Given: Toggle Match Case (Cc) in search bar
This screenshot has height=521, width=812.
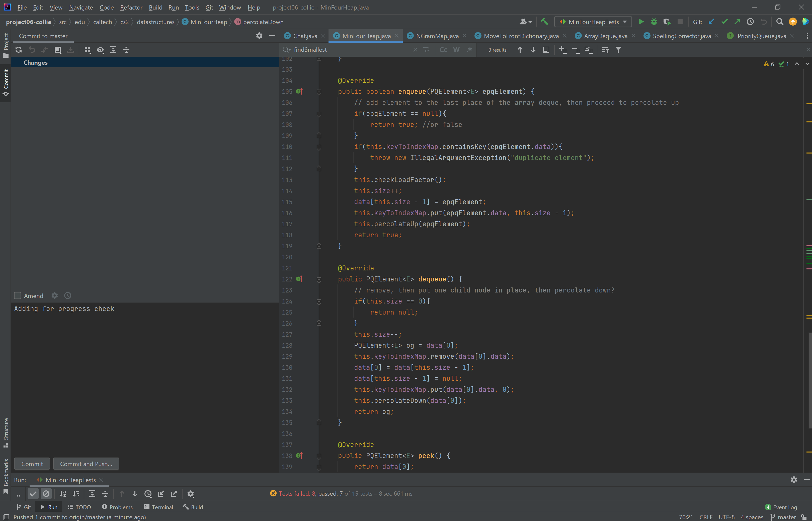Looking at the screenshot, I should point(443,50).
